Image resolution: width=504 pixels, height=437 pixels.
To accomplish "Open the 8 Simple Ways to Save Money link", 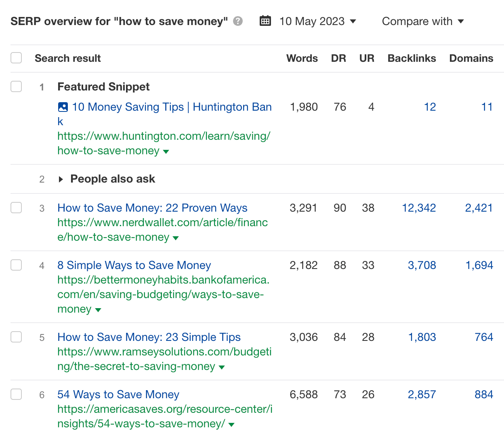I will [134, 265].
